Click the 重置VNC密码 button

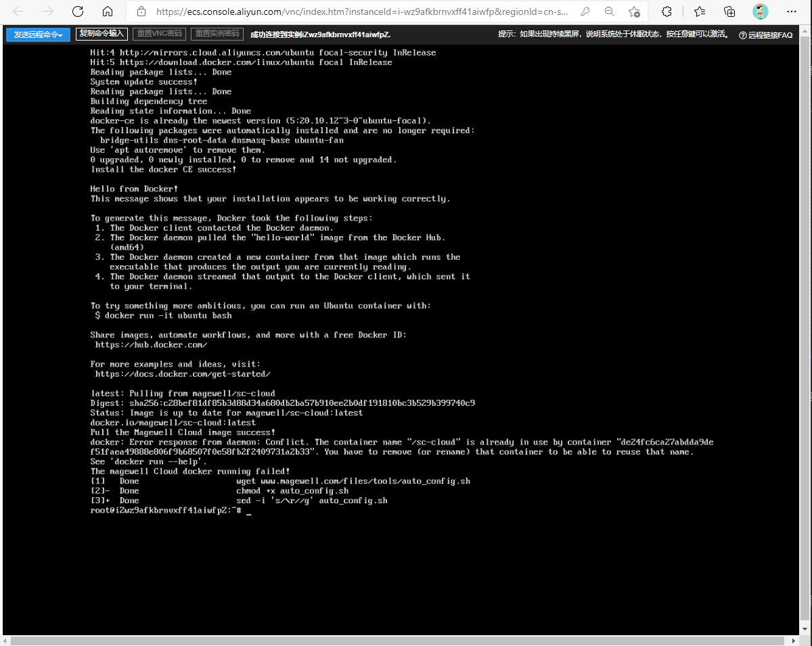159,34
